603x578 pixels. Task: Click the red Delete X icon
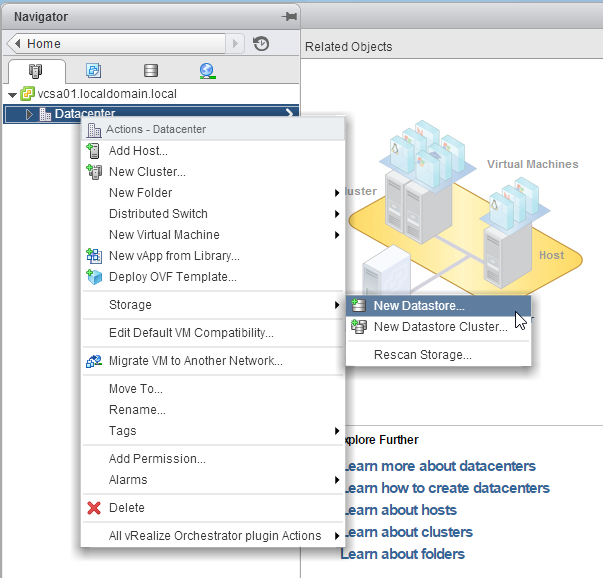(x=94, y=508)
